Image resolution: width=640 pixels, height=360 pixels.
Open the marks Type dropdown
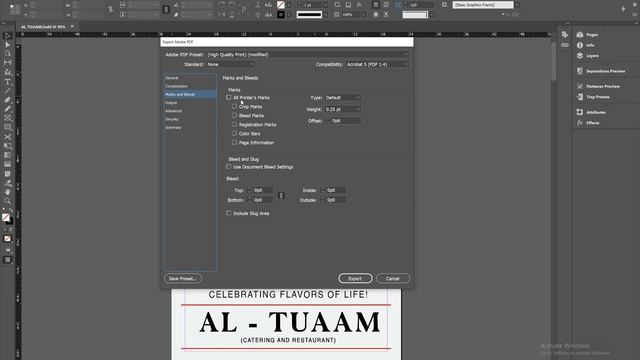click(342, 98)
